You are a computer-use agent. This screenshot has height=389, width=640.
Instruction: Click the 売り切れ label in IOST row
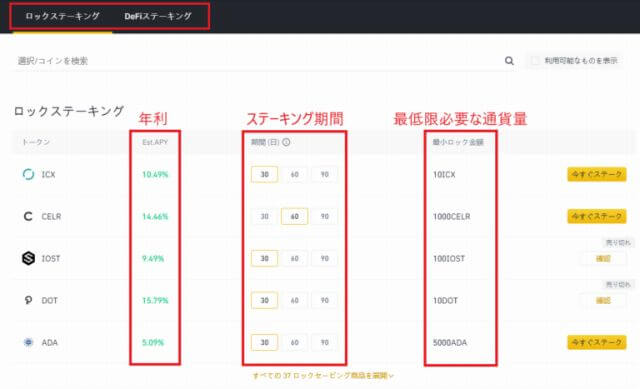coord(618,242)
